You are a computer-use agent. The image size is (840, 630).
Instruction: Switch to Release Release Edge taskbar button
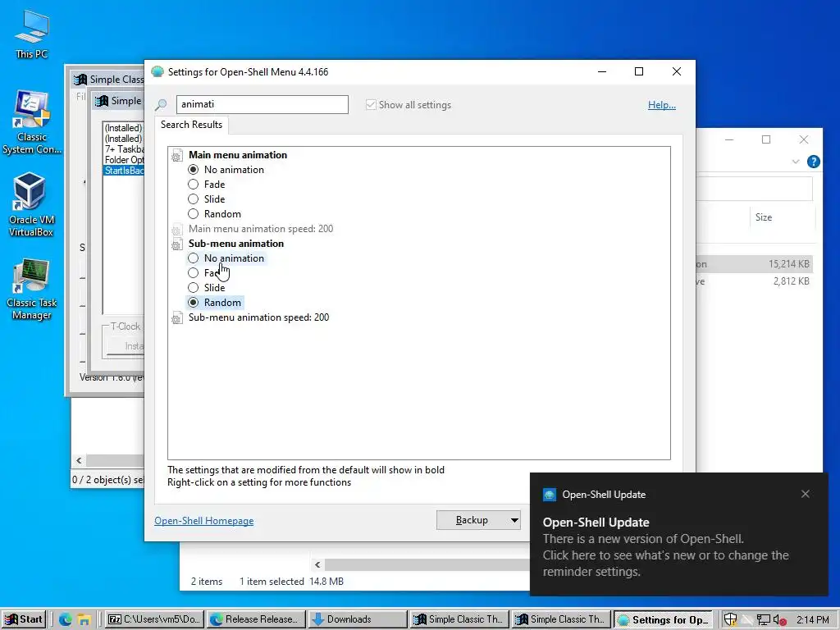click(256, 619)
